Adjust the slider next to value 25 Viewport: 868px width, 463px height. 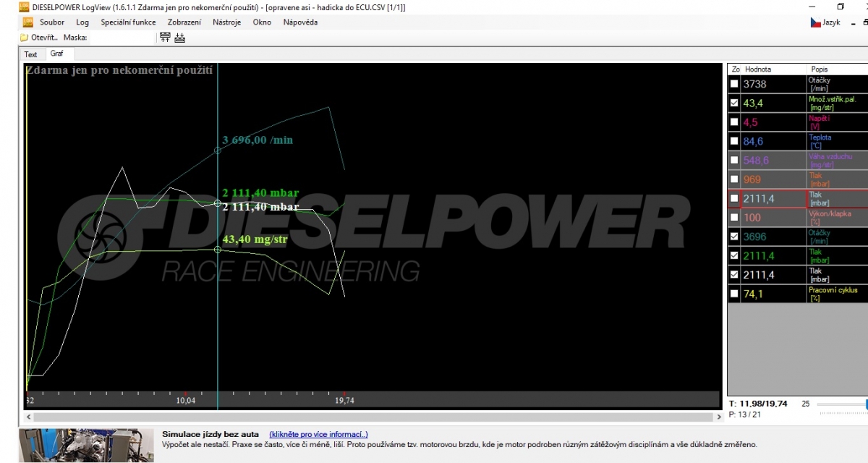pos(843,404)
